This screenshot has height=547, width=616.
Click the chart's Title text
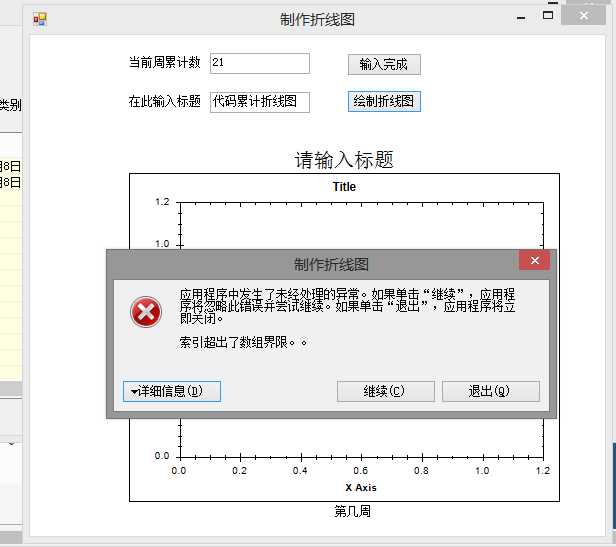(x=344, y=187)
